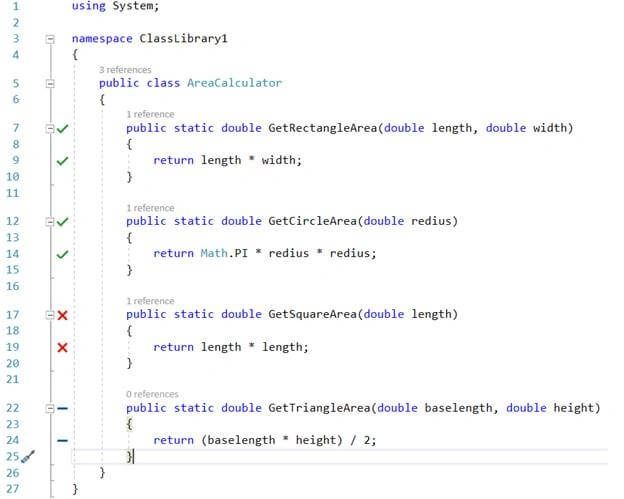Collapse the ClassLibrary1 namespace block
Image resolution: width=624 pixels, height=499 pixels.
[50, 39]
